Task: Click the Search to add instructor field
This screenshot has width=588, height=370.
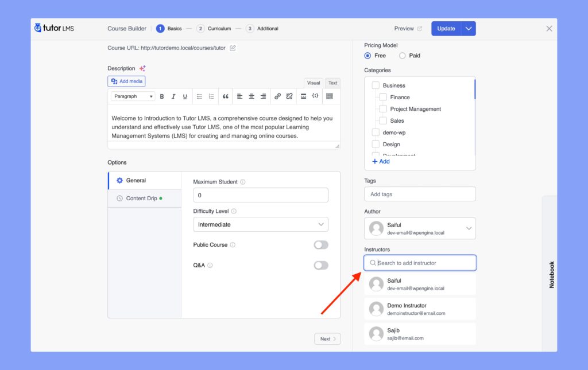Action: click(x=422, y=263)
